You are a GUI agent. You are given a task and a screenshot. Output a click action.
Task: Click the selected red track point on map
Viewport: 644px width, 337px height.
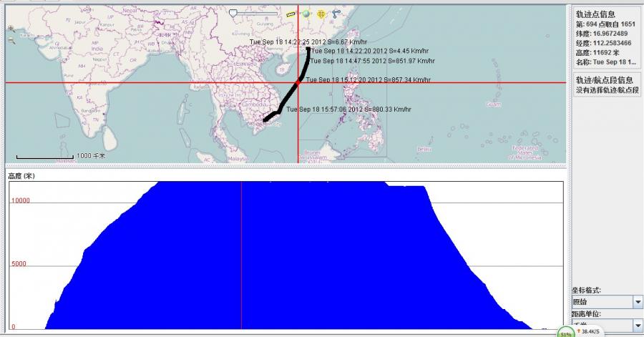pos(298,82)
